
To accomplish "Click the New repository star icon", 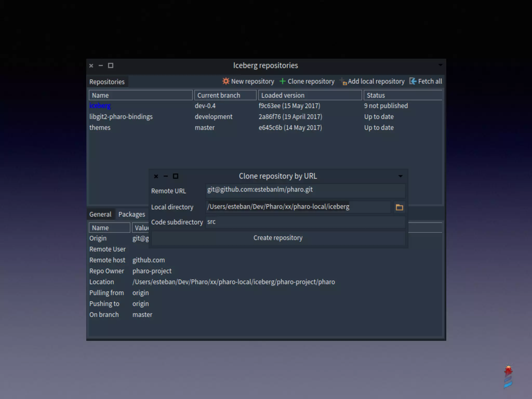I will 225,81.
